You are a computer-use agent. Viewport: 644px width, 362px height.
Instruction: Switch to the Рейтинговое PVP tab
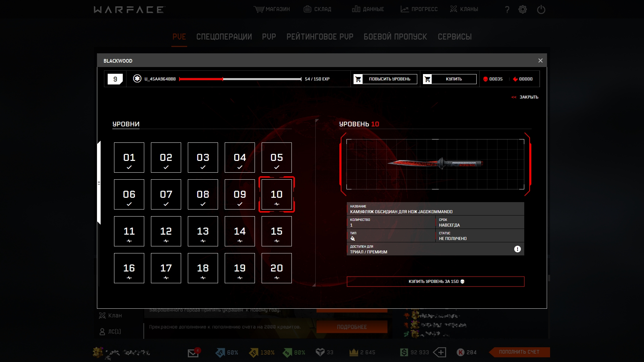320,37
